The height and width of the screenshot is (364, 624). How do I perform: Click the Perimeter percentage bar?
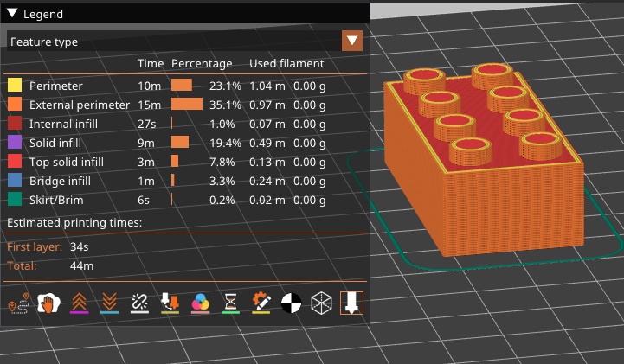tap(182, 85)
